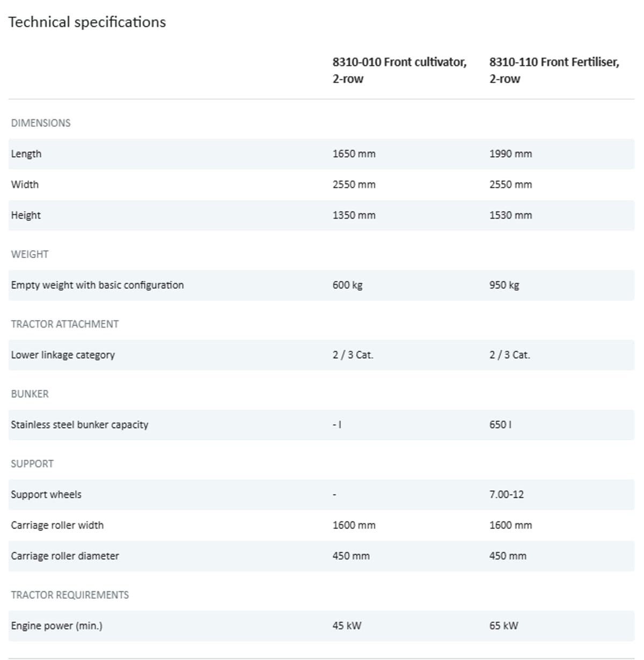Select the 650 l bunker capacity value

(500, 425)
